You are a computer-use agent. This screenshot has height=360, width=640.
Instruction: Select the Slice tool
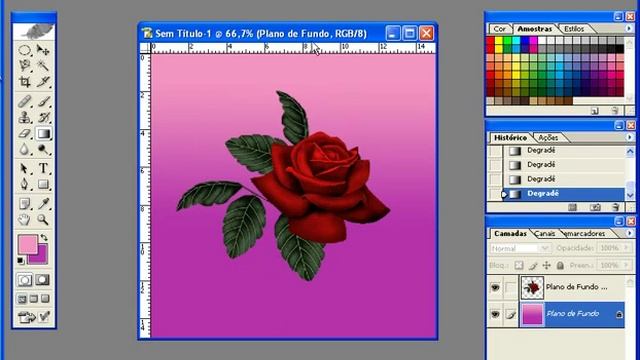(43, 81)
